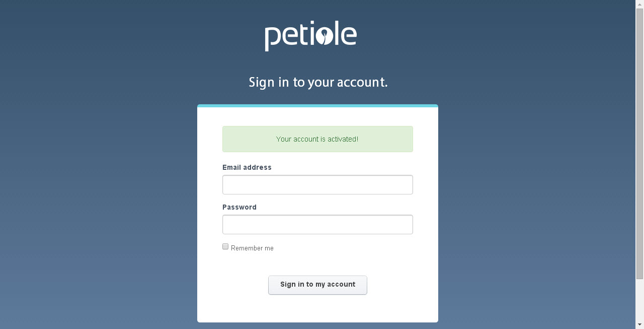Click the teal strip atop the sign-in card
644x329 pixels.
[317, 106]
